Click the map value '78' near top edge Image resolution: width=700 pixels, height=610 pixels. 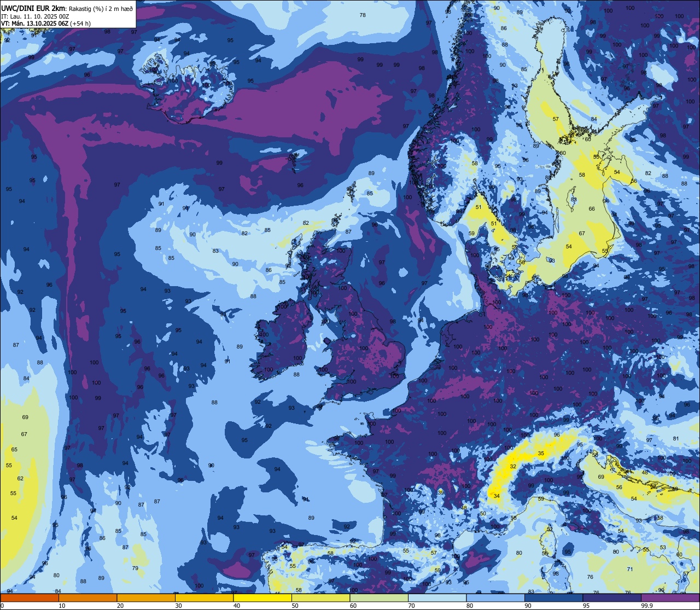[363, 15]
